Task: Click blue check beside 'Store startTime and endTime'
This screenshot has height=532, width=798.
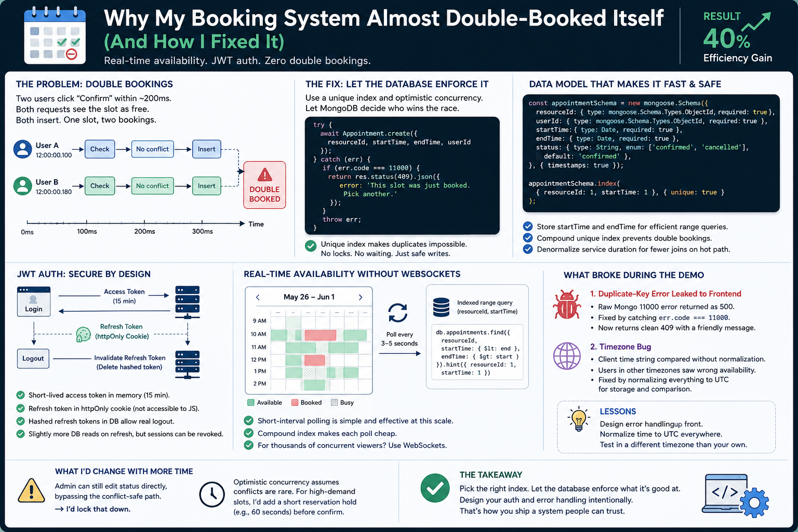Action: point(528,227)
